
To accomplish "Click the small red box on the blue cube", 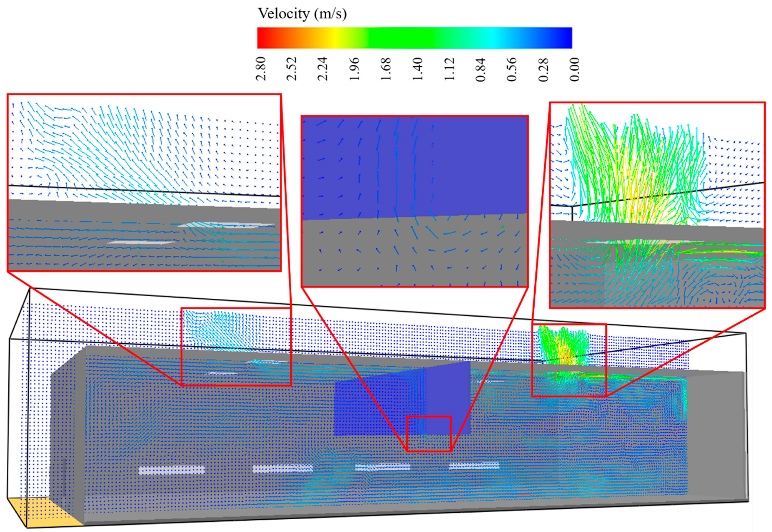I will point(429,434).
